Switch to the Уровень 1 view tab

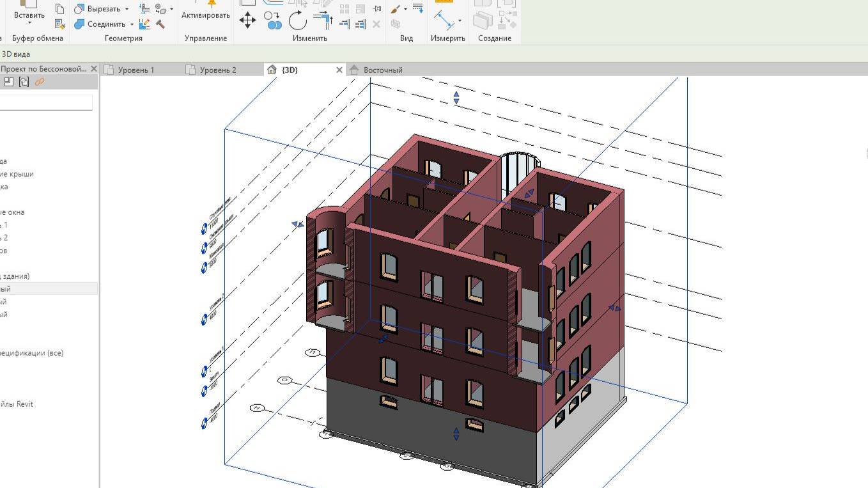point(136,70)
